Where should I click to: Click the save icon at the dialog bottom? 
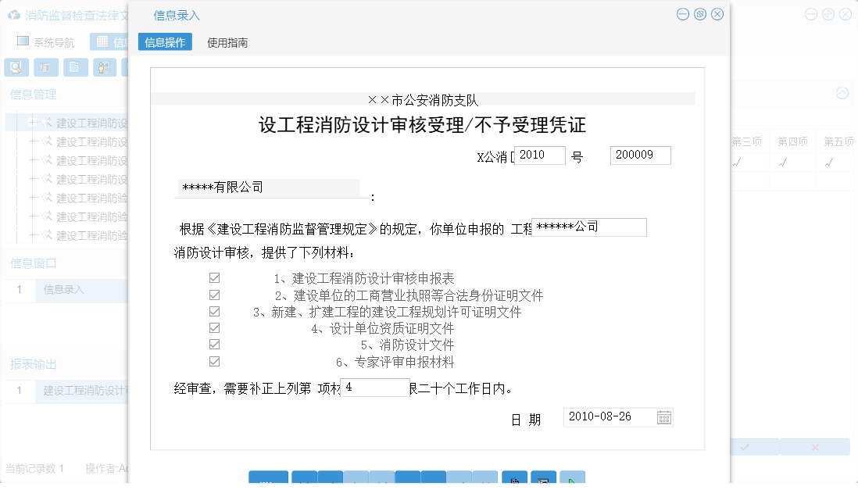click(514, 482)
